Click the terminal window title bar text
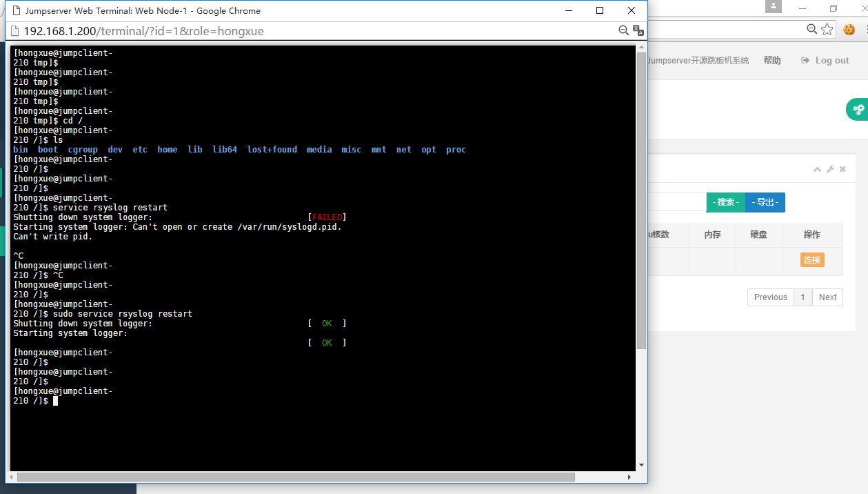This screenshot has width=868, height=494. [143, 10]
